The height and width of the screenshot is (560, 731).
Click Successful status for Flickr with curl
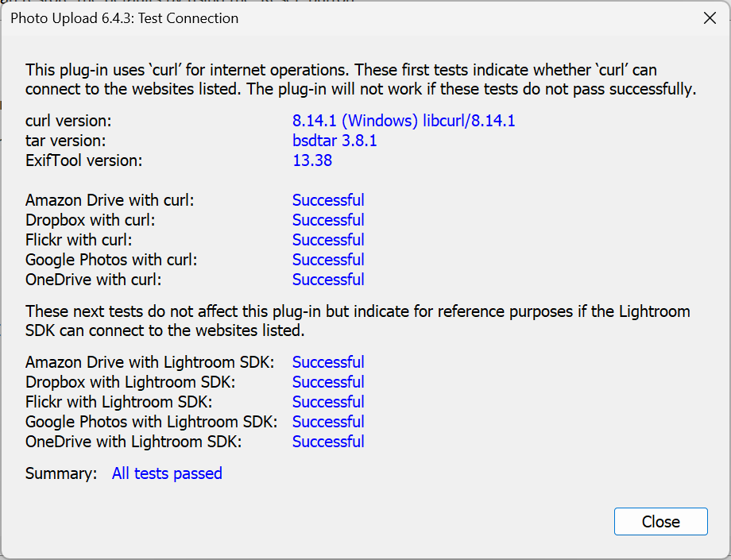click(x=328, y=240)
